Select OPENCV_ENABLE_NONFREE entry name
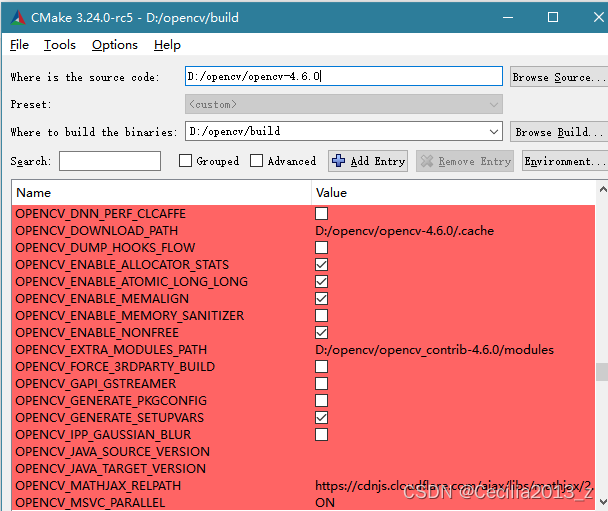 tap(97, 333)
